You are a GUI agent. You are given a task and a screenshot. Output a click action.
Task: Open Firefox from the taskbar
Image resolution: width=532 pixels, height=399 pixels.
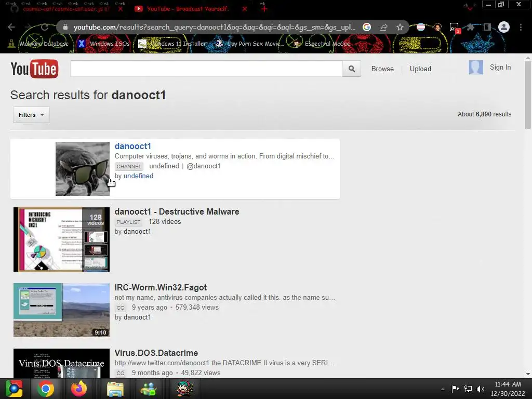pos(79,389)
